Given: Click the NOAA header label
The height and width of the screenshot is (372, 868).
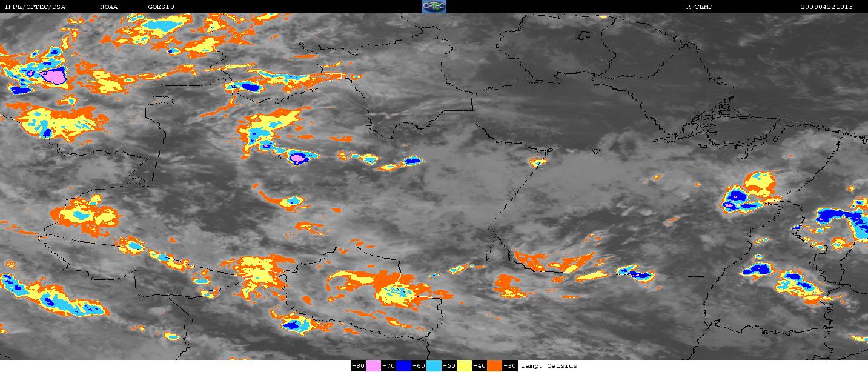Looking at the screenshot, I should tap(109, 7).
